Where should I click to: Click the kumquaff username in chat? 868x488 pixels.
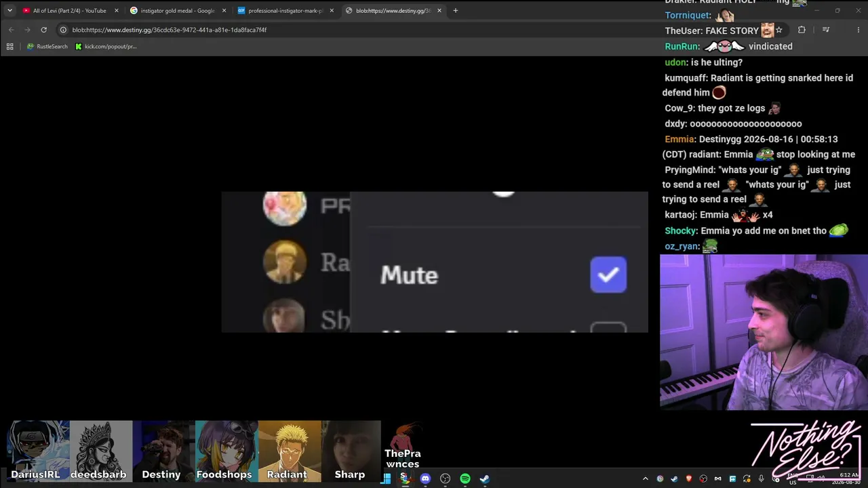[x=686, y=78]
